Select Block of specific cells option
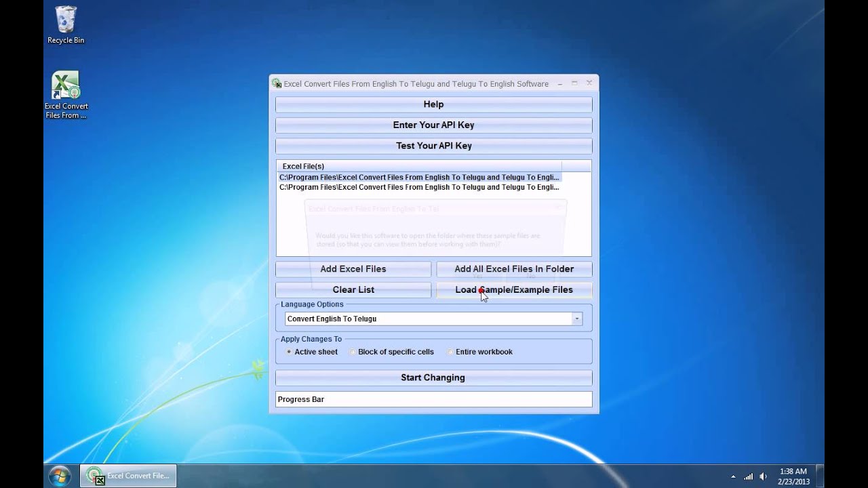868x488 pixels. (391, 352)
